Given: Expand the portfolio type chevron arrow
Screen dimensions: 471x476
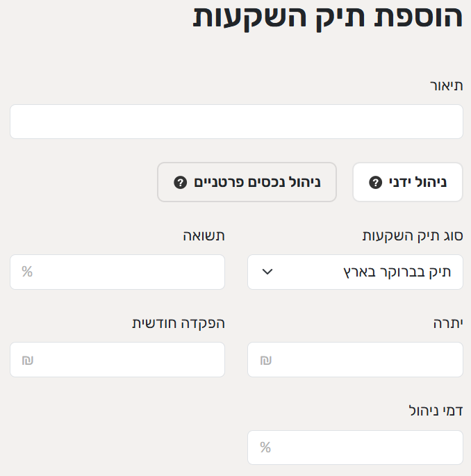Looking at the screenshot, I should click(267, 272).
